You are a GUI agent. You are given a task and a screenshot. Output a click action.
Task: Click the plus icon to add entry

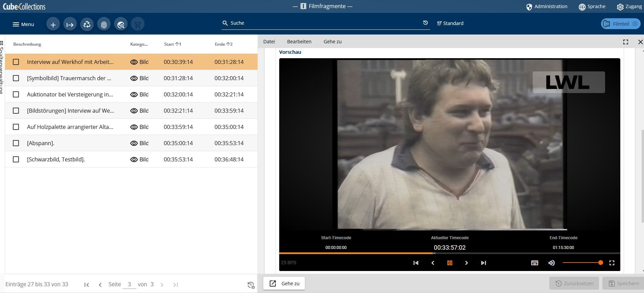pyautogui.click(x=53, y=24)
